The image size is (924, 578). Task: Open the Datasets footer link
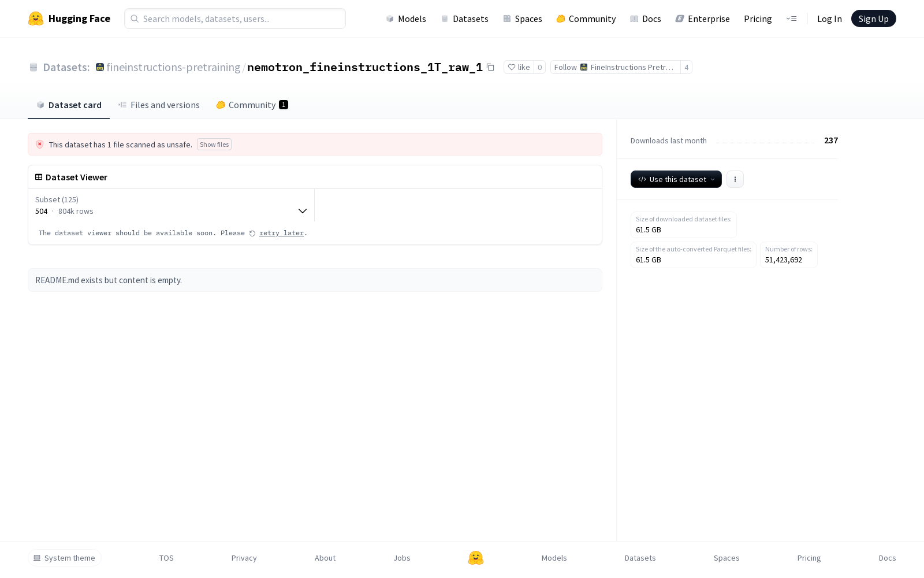(640, 558)
